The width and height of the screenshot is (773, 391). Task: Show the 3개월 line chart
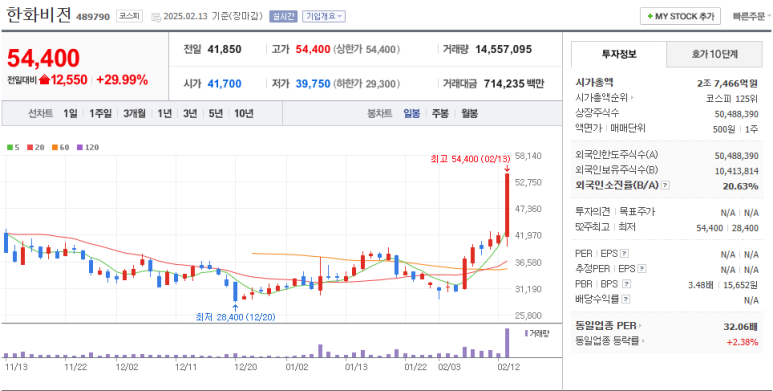(135, 113)
